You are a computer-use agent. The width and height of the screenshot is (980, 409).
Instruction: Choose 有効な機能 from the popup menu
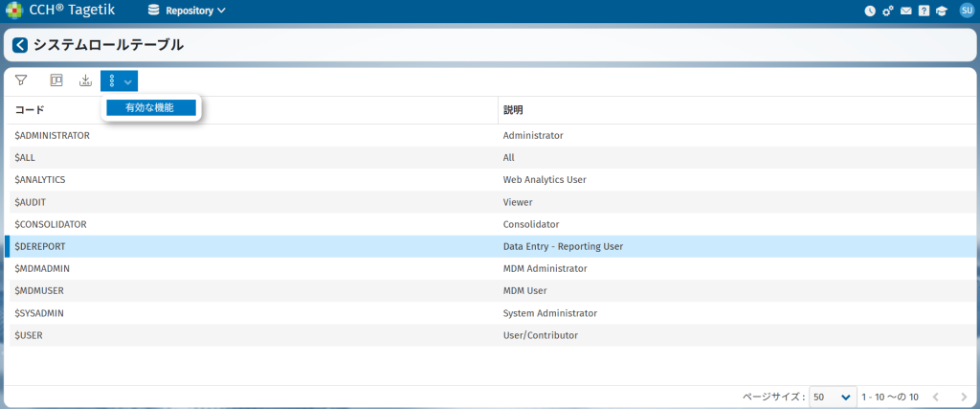tap(150, 108)
